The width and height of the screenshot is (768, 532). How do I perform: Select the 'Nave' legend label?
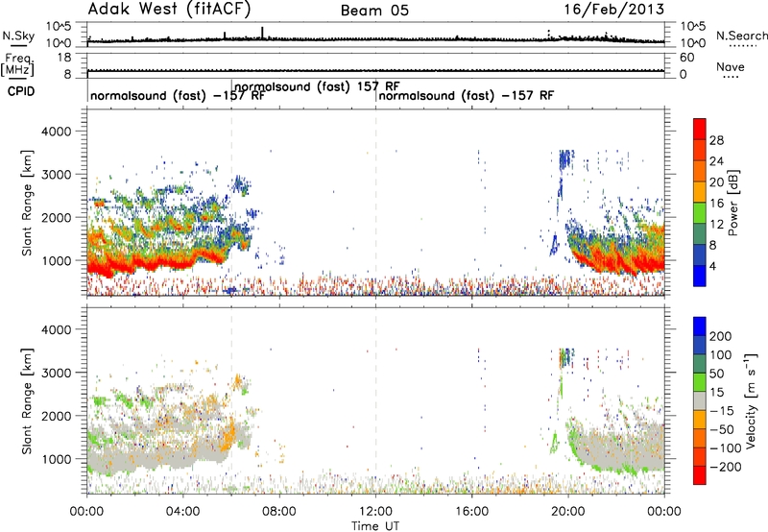tap(730, 66)
